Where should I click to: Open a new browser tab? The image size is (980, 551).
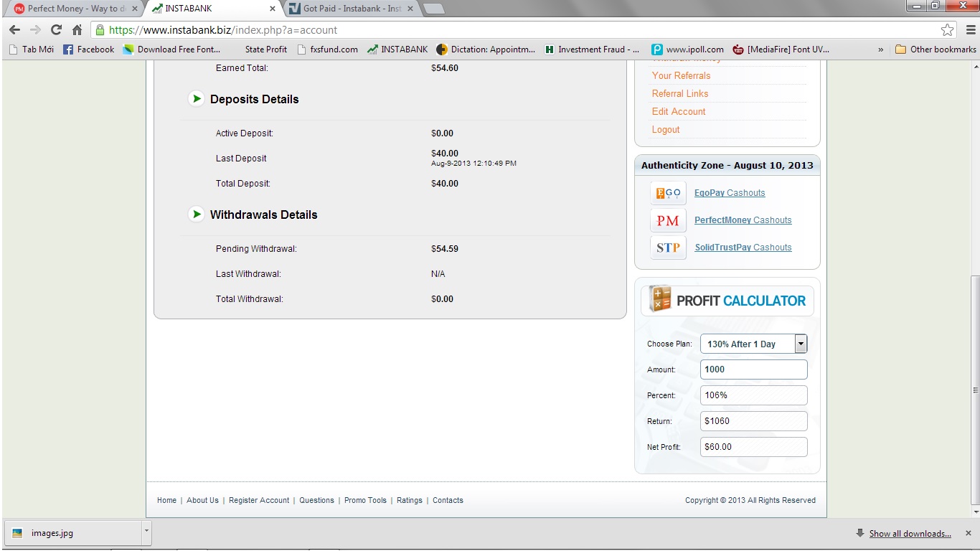tap(434, 9)
